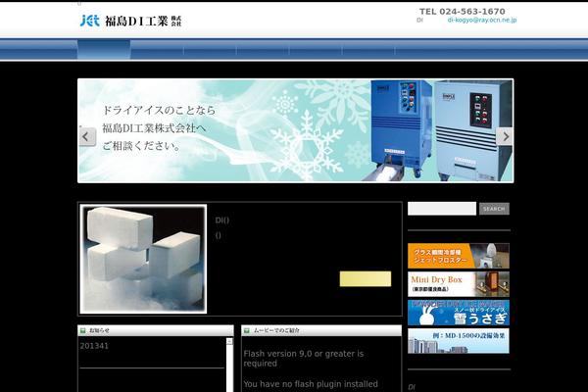Go to the previous slide arrow
Viewport: 588px width, 392px height.
pyautogui.click(x=87, y=136)
